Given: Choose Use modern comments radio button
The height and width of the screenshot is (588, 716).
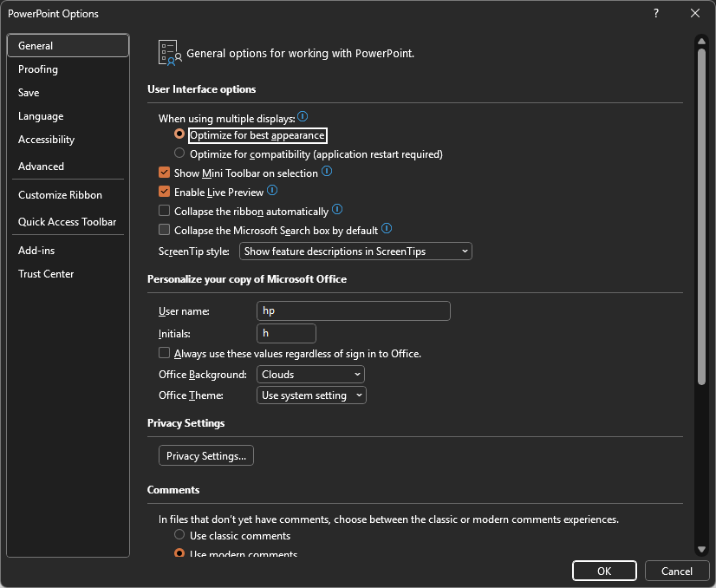Looking at the screenshot, I should tap(179, 552).
